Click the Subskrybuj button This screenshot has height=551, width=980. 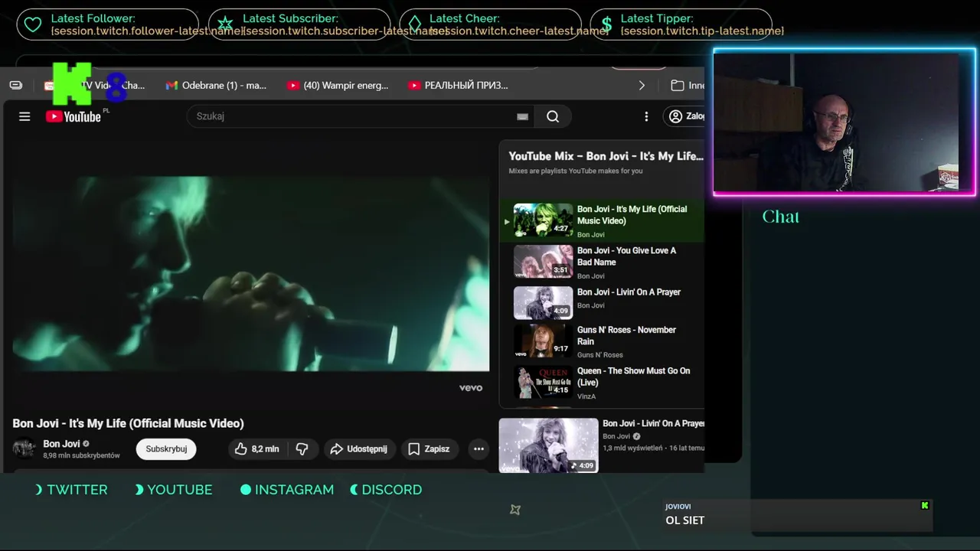point(166,449)
